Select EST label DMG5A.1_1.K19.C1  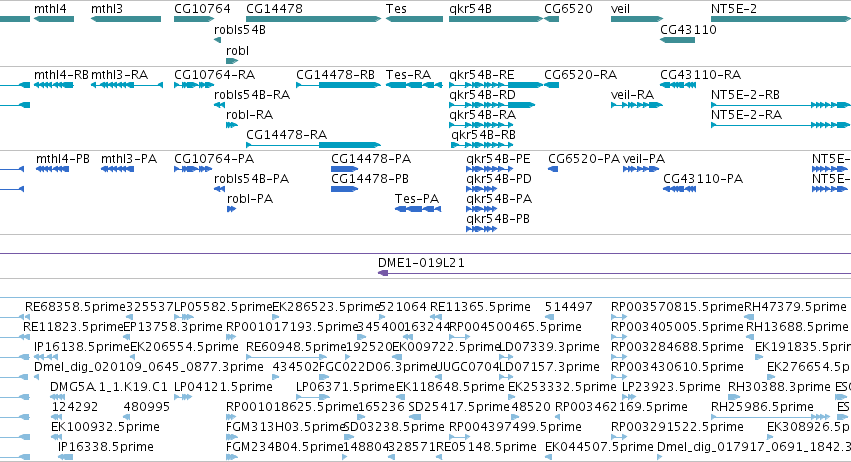click(109, 387)
